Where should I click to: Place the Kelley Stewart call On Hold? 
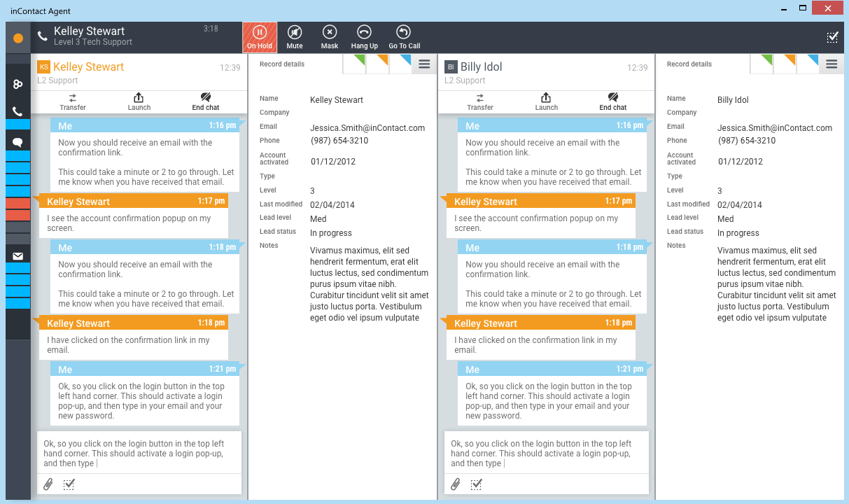[260, 36]
